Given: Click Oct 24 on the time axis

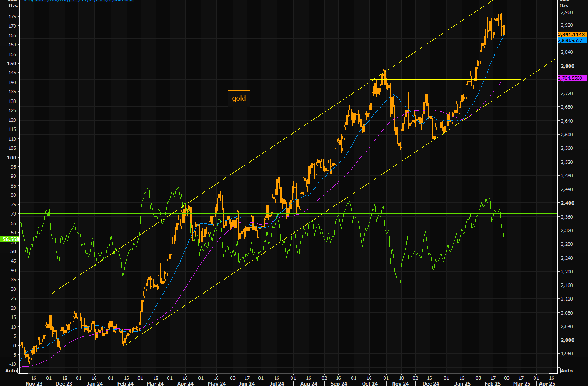Looking at the screenshot, I should tap(370, 383).
